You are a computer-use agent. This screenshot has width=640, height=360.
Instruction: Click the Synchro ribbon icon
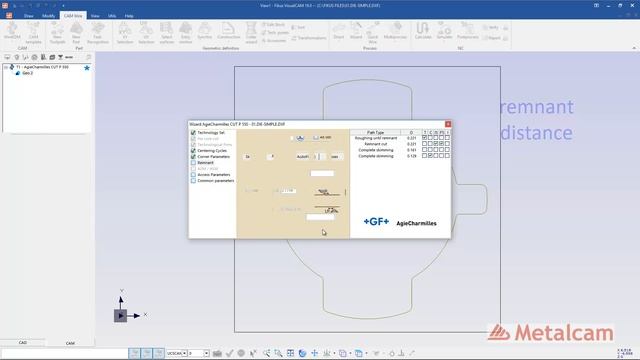point(204,32)
